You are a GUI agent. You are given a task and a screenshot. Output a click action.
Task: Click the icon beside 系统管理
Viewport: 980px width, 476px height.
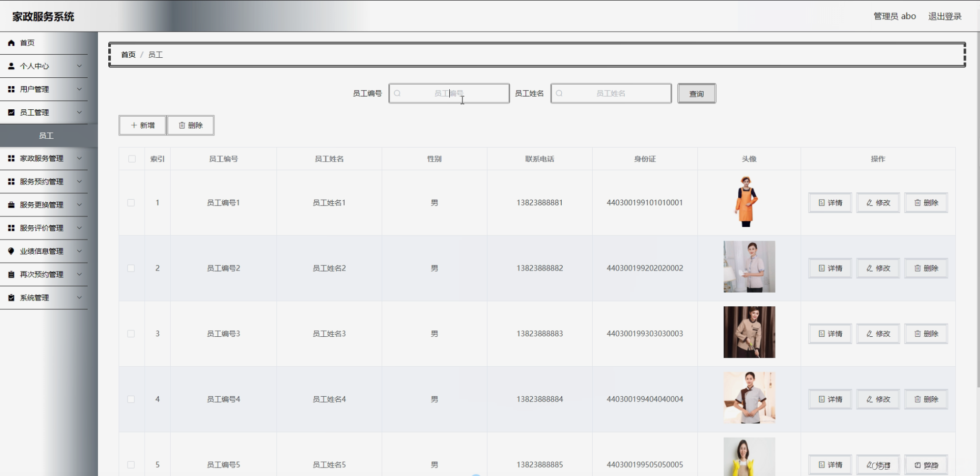click(x=11, y=297)
